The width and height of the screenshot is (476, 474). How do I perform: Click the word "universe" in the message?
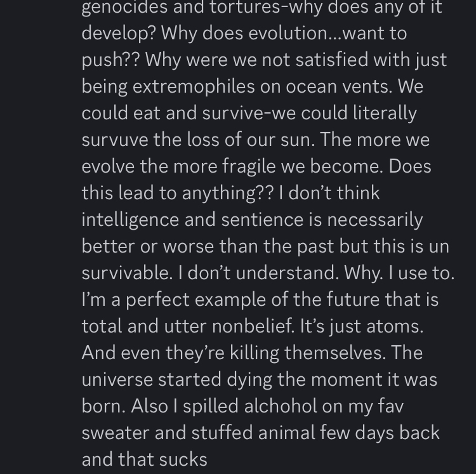(x=117, y=379)
